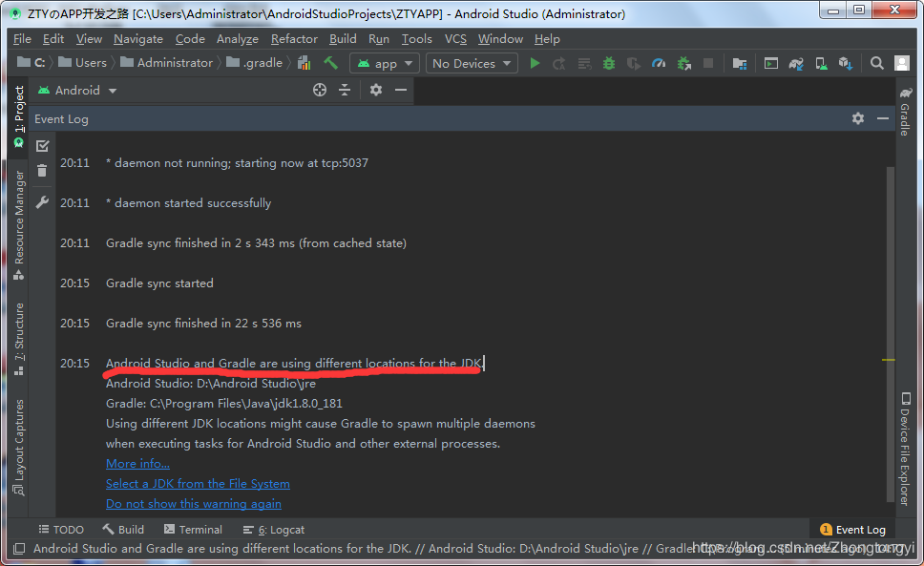Image resolution: width=924 pixels, height=566 pixels.
Task: Click the Make Project hammer icon
Action: pos(330,63)
